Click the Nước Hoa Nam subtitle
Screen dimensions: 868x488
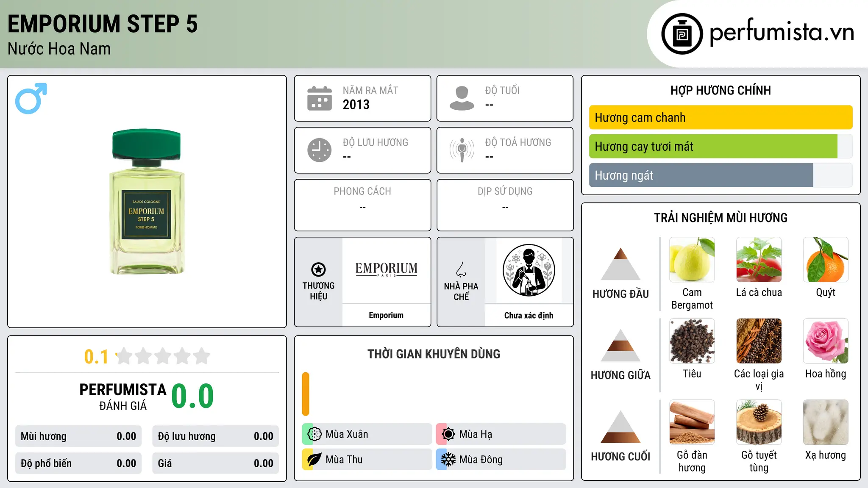point(59,49)
